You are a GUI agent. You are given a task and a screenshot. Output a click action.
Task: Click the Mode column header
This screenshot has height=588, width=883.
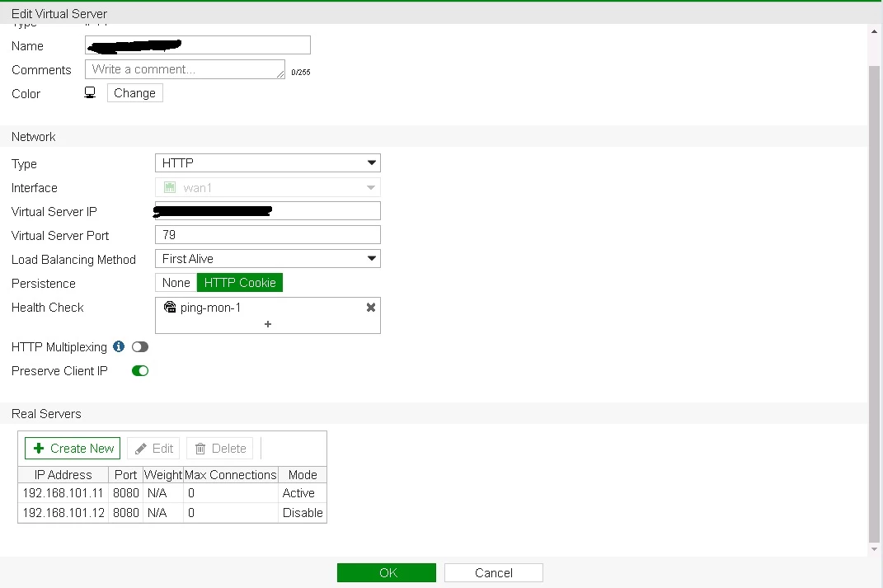(303, 475)
